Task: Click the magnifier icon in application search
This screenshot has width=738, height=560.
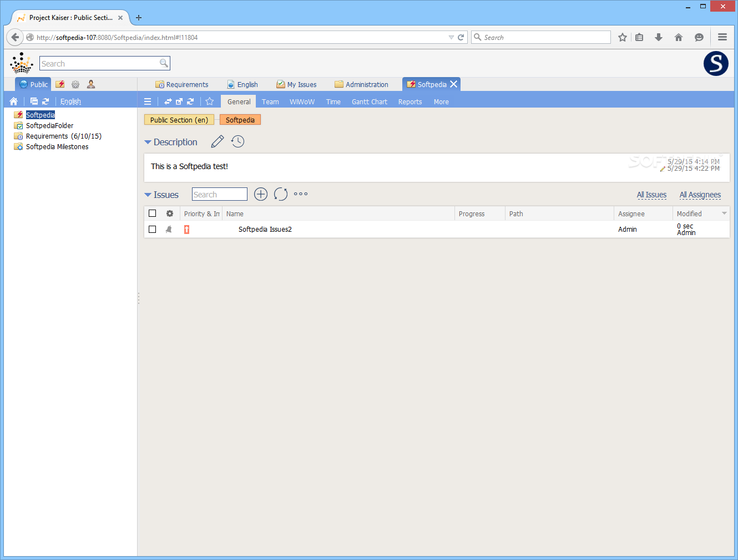Action: click(164, 63)
